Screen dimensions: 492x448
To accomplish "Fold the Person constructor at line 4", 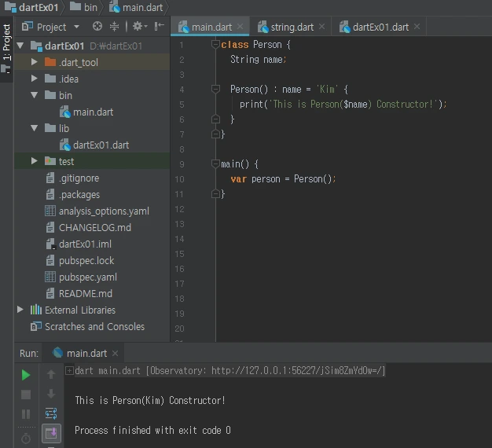I will [215, 89].
